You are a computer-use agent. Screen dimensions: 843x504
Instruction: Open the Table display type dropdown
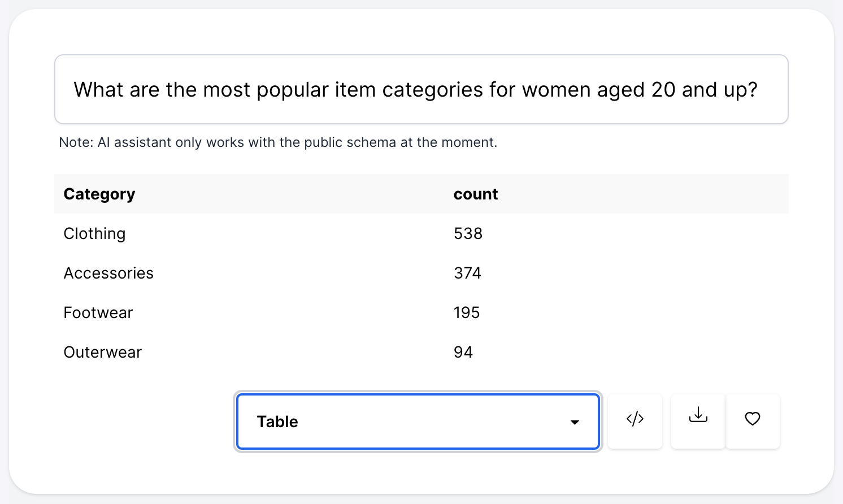pyautogui.click(x=418, y=422)
